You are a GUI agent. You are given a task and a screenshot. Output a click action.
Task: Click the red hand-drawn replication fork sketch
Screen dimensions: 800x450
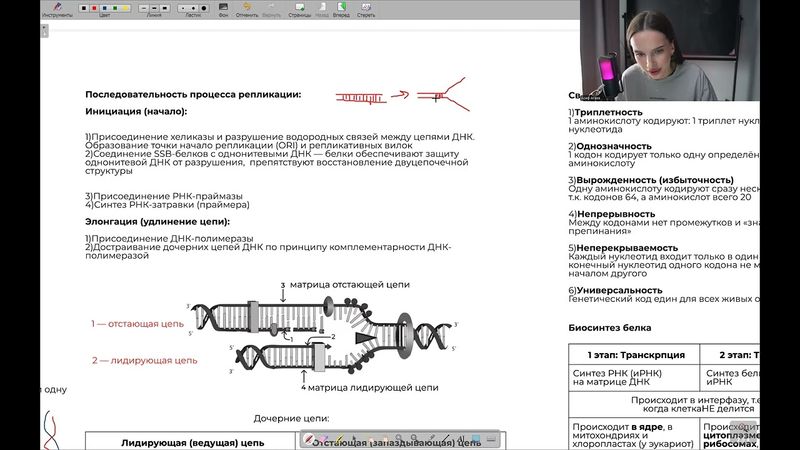point(403,95)
